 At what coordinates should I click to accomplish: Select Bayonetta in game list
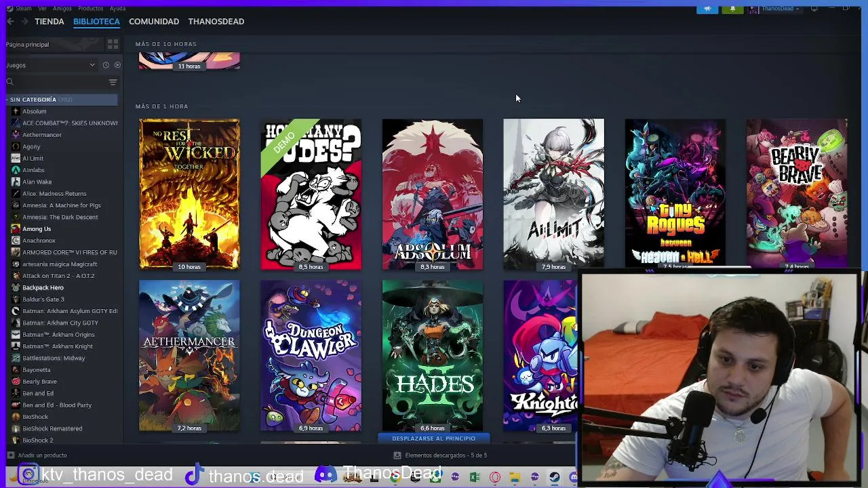(x=37, y=370)
